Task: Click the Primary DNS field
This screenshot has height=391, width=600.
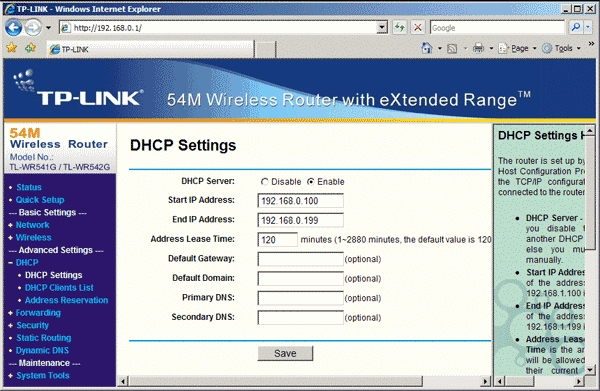Action: click(x=300, y=298)
